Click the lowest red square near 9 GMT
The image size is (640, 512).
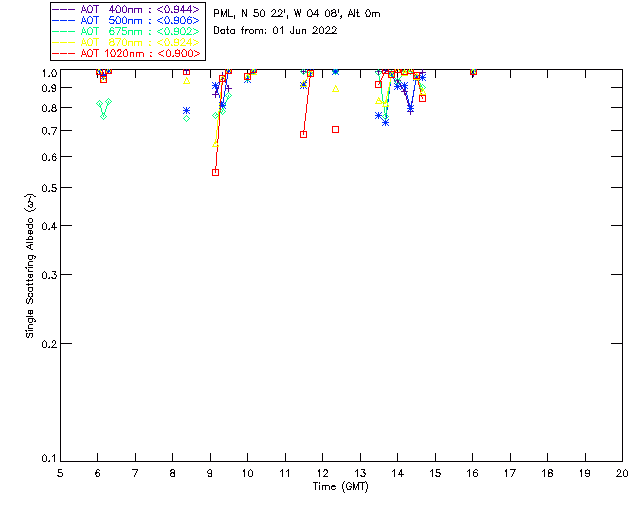[216, 172]
